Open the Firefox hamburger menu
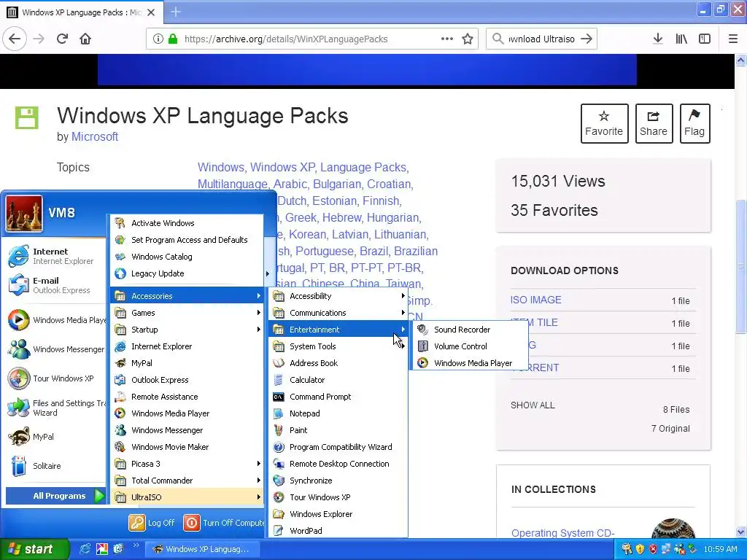 click(733, 39)
